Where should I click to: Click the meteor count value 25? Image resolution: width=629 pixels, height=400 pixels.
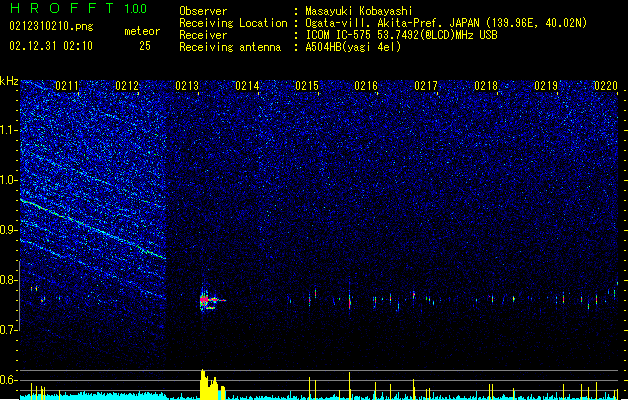click(145, 46)
